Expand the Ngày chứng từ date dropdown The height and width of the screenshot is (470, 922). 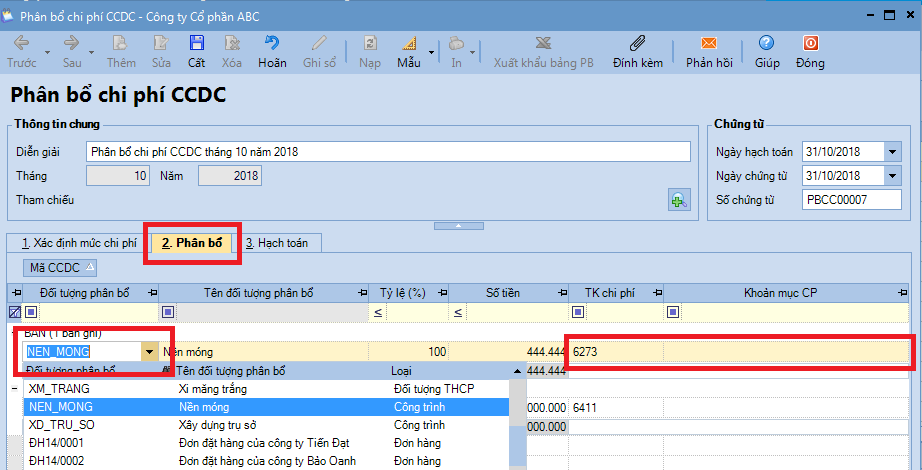click(893, 176)
